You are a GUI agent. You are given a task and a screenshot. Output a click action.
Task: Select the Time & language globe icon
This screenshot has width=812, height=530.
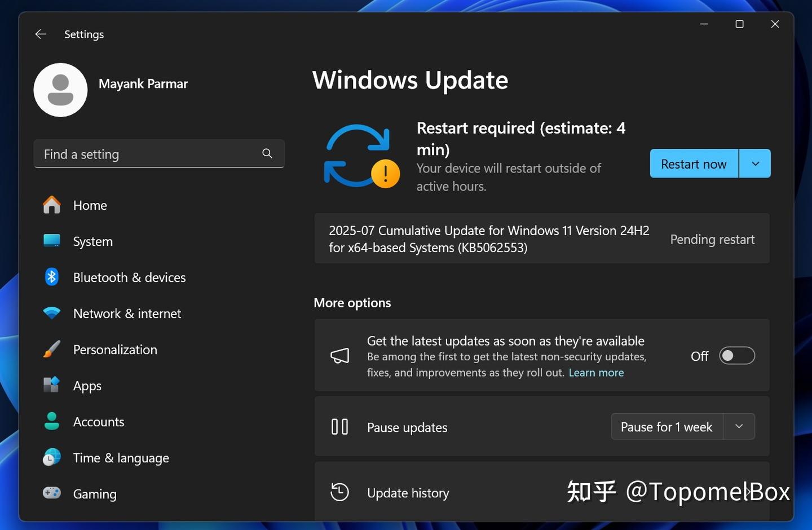click(x=52, y=457)
